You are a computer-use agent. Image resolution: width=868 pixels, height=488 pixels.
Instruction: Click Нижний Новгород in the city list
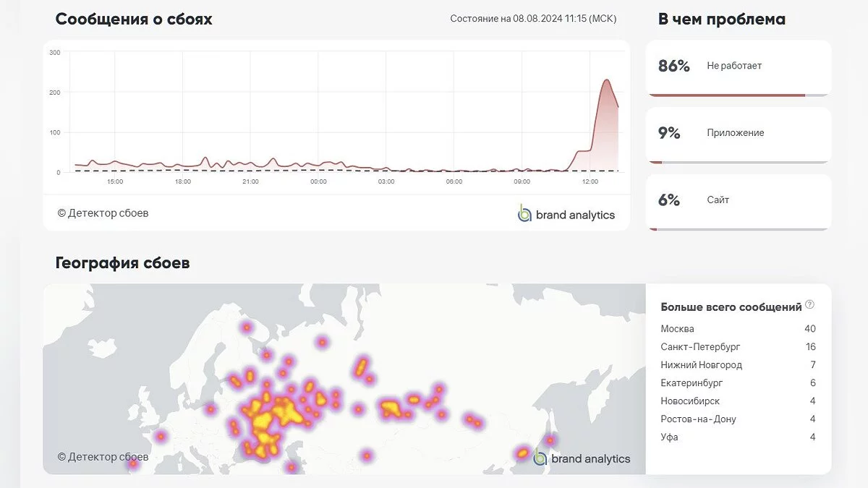coord(701,365)
